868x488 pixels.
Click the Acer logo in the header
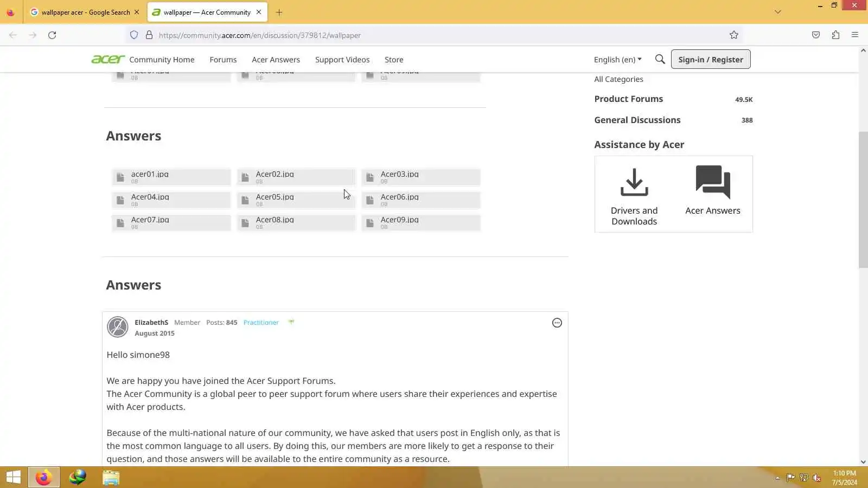click(x=108, y=59)
